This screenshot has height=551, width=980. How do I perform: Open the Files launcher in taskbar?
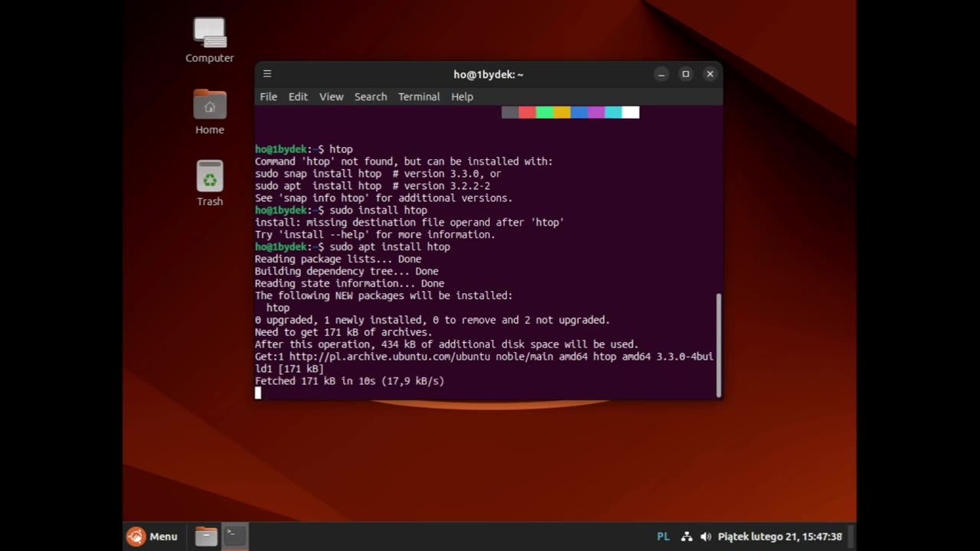pos(206,536)
